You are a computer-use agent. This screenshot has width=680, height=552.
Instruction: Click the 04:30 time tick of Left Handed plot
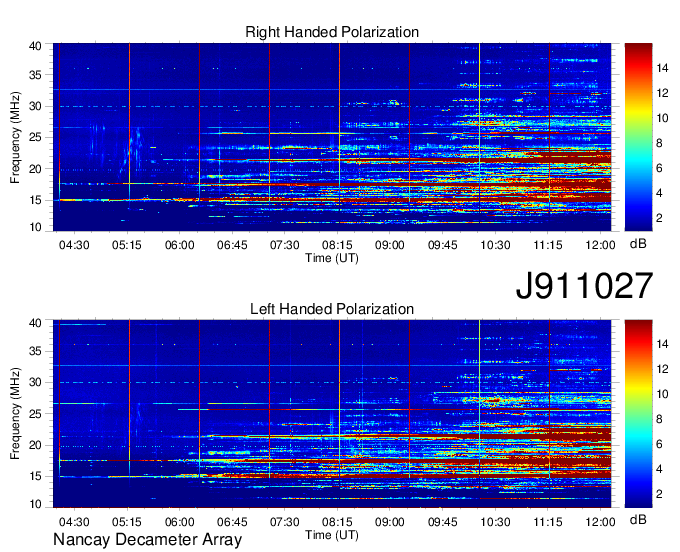point(74,522)
